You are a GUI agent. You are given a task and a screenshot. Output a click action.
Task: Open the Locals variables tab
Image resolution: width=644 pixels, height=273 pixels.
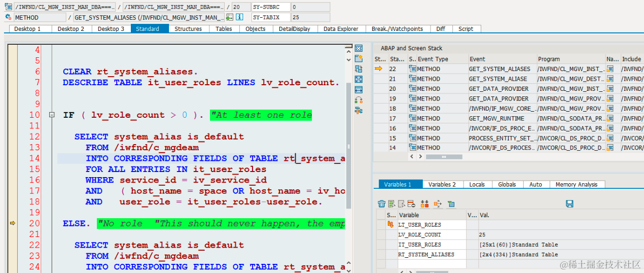click(477, 184)
